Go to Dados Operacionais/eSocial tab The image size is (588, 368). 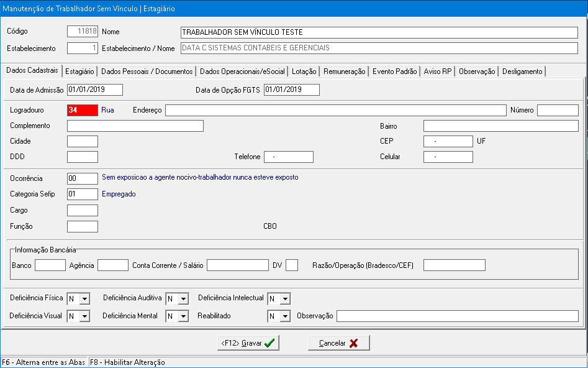(x=242, y=71)
